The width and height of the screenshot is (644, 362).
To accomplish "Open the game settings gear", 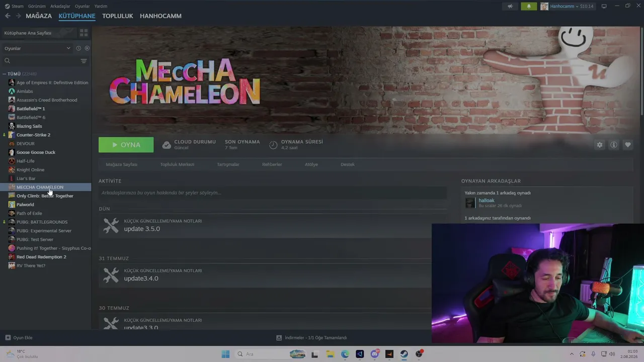I will click(x=600, y=145).
